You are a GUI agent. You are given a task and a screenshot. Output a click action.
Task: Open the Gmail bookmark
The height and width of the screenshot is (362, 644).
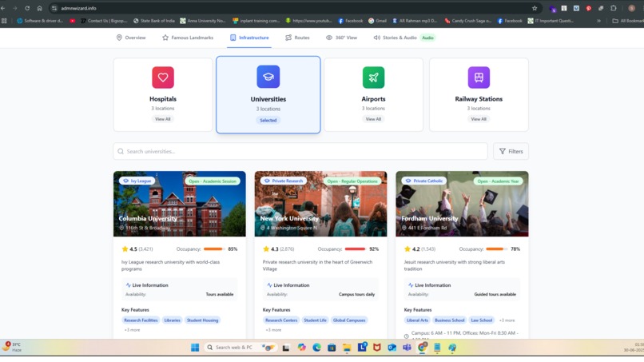[x=377, y=21]
